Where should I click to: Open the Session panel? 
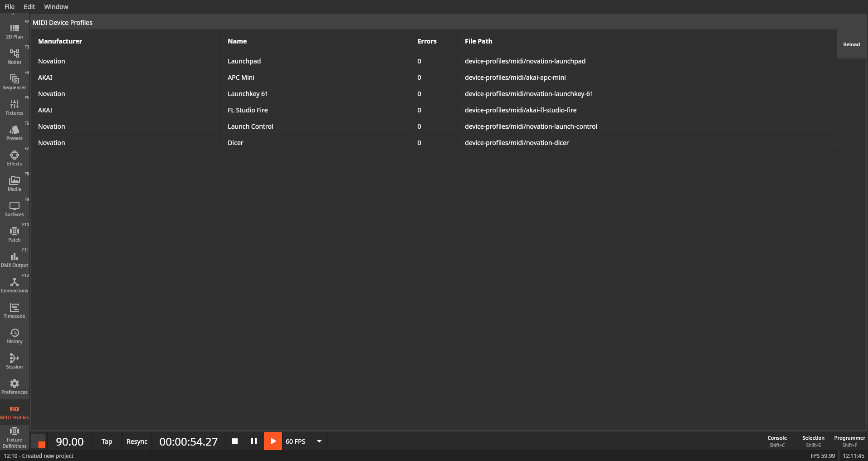[x=15, y=362]
